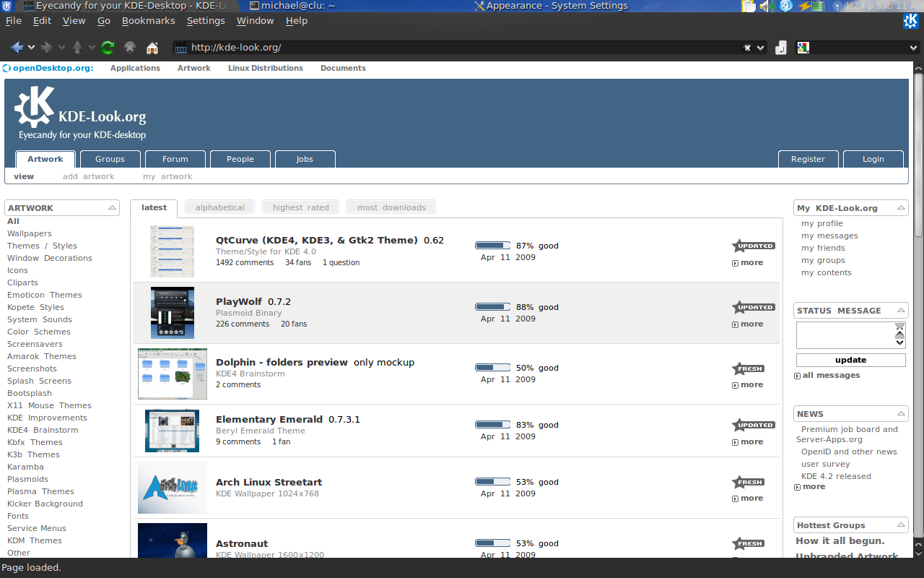Image resolution: width=924 pixels, height=578 pixels.
Task: Switch to the Forum site tab
Action: pyautogui.click(x=175, y=159)
